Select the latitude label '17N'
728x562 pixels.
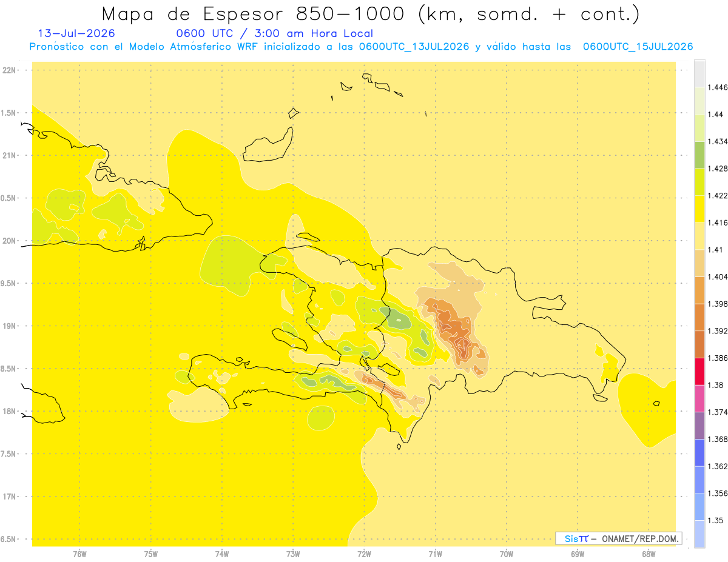[x=9, y=497]
